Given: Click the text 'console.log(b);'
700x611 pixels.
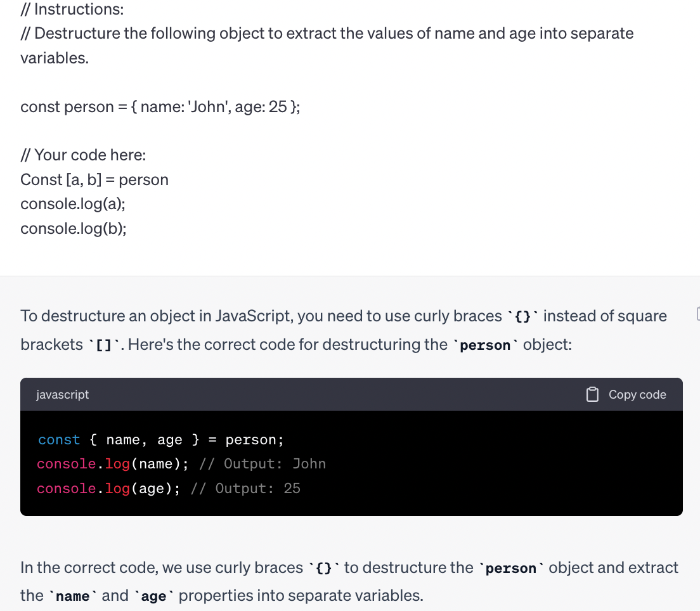Looking at the screenshot, I should (x=74, y=229).
